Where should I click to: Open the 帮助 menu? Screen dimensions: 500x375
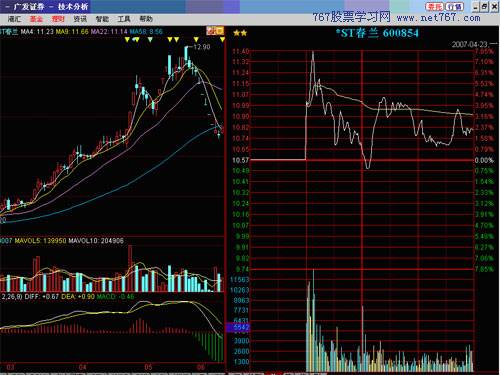(146, 19)
